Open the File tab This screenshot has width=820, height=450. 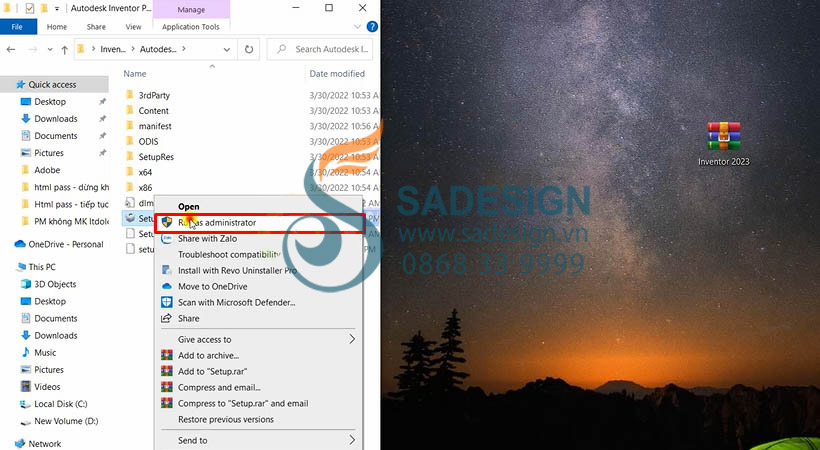[18, 27]
